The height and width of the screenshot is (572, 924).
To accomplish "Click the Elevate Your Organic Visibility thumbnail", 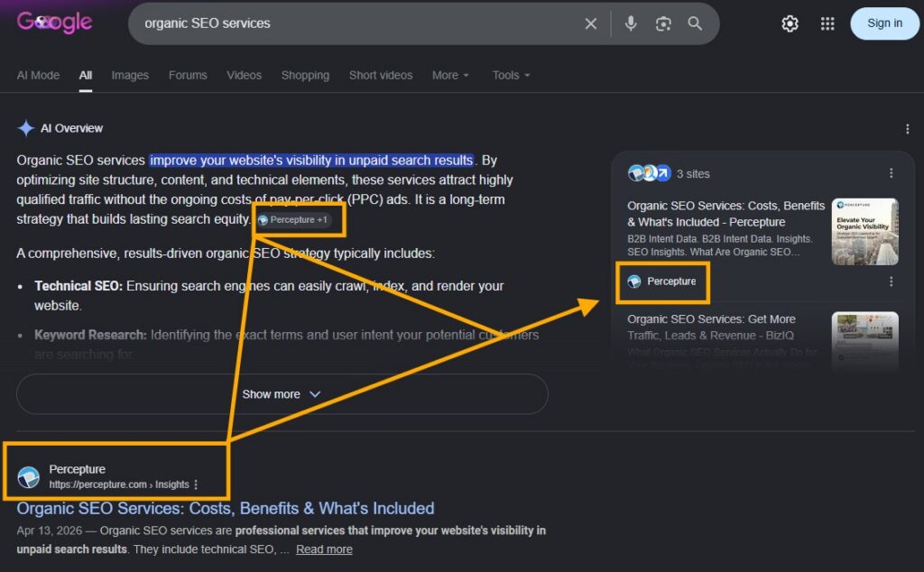I will point(864,232).
